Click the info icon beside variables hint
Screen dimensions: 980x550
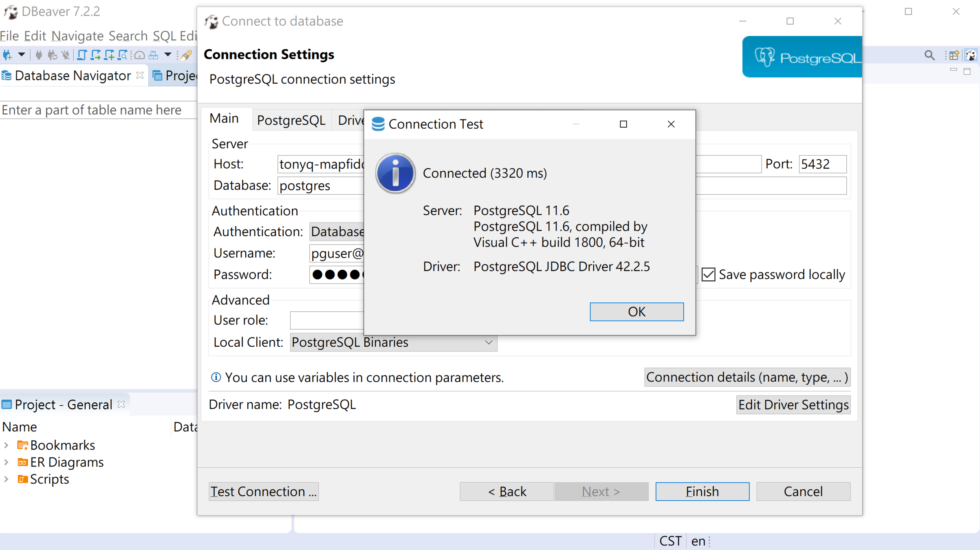point(216,377)
